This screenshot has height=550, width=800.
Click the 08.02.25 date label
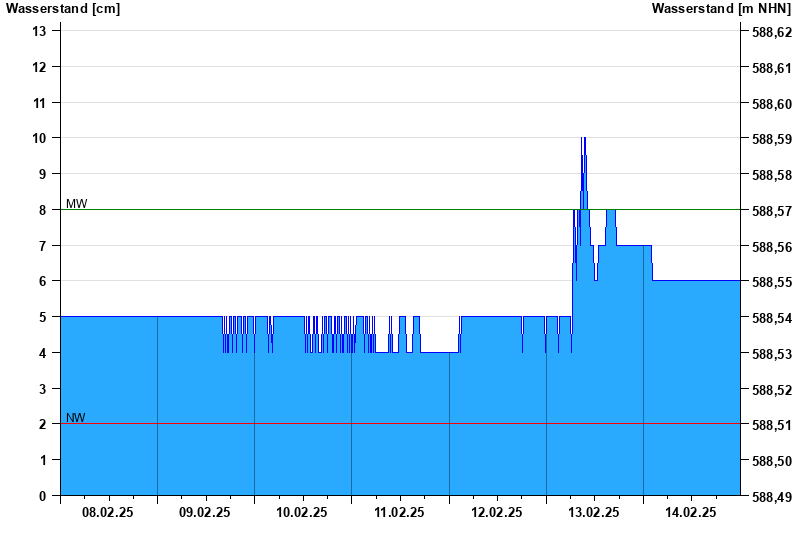(x=108, y=512)
